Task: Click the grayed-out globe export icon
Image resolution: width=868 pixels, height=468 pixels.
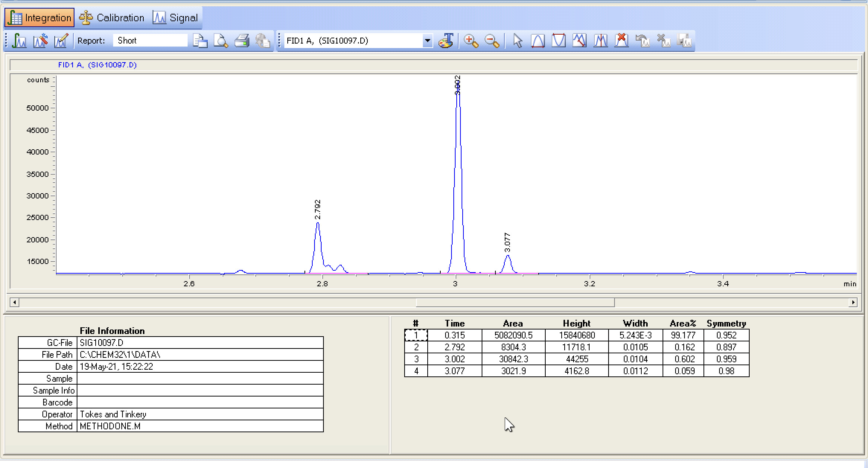Action: 263,41
